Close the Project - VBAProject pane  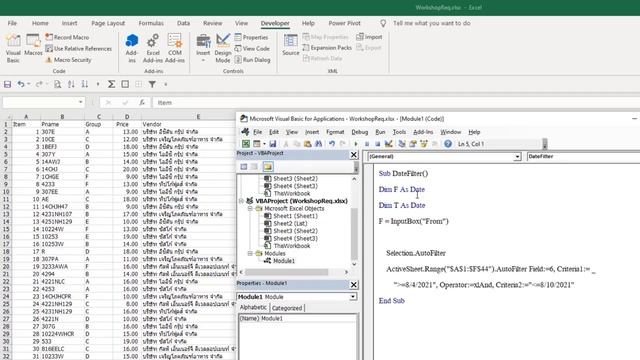pos(353,155)
